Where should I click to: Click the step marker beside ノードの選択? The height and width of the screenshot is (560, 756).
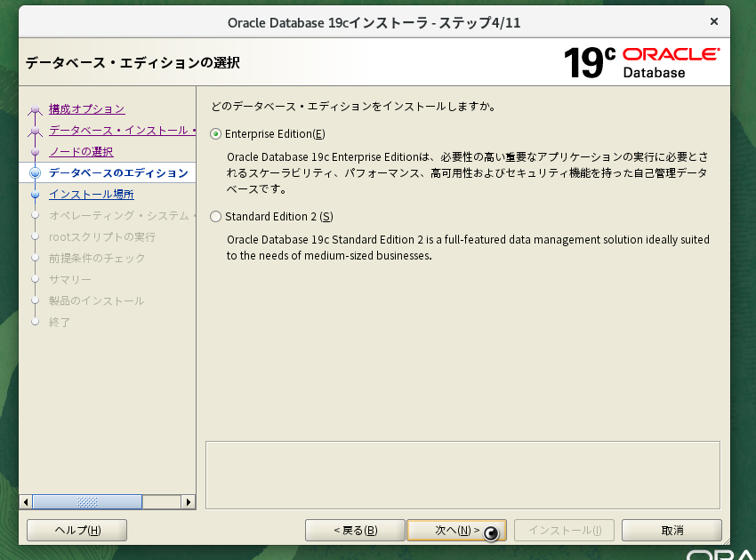35,152
